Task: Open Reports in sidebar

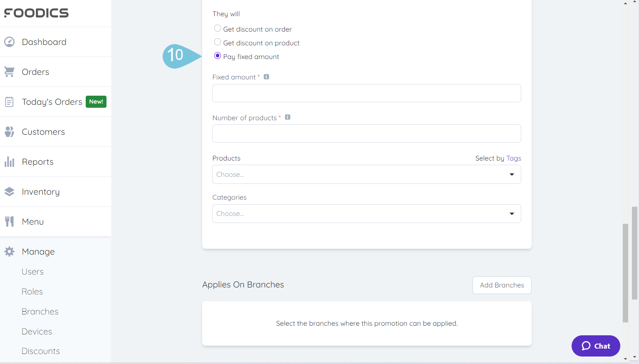Action: click(56, 162)
